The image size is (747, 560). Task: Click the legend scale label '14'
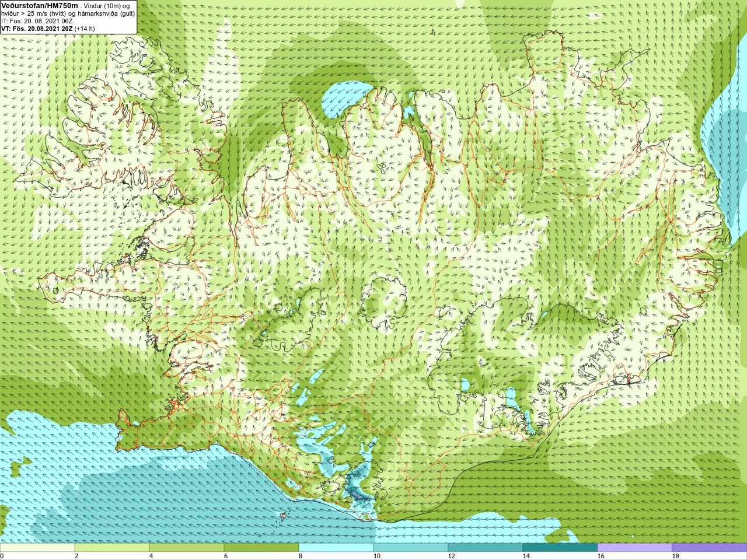coord(526,556)
